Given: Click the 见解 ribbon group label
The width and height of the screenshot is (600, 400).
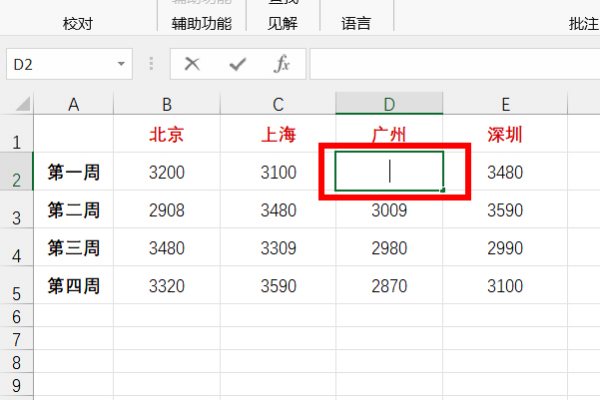Looking at the screenshot, I should (x=282, y=24).
